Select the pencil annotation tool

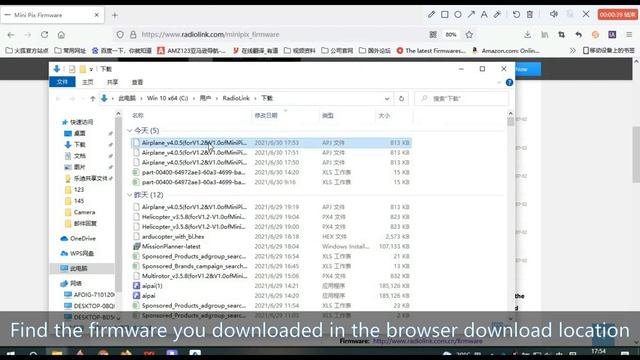pyautogui.click(x=431, y=14)
